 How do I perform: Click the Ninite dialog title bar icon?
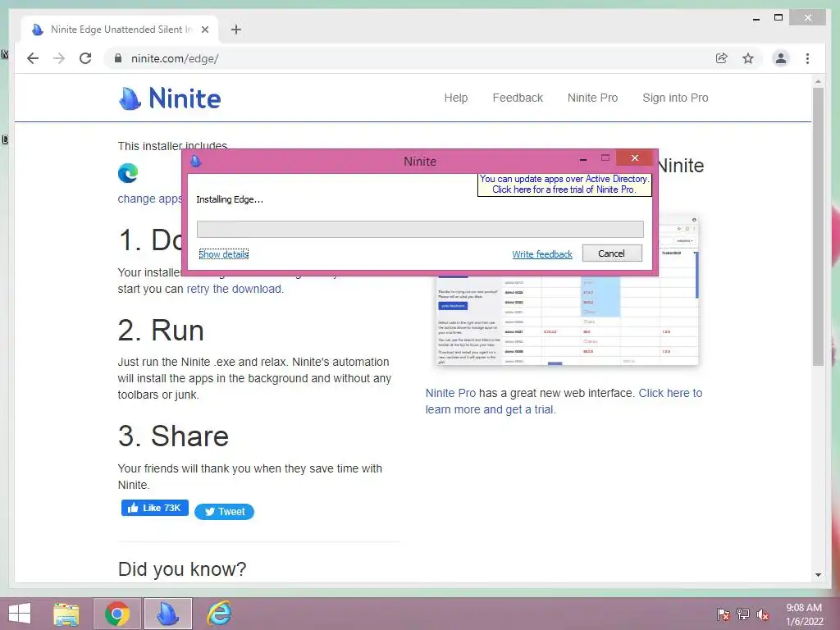pyautogui.click(x=196, y=161)
